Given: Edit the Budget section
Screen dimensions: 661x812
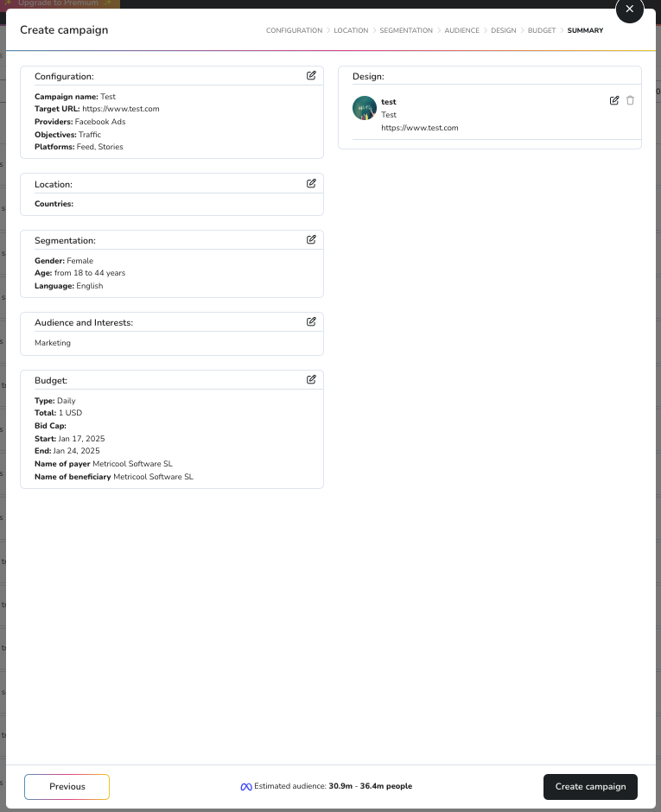Looking at the screenshot, I should 311,379.
